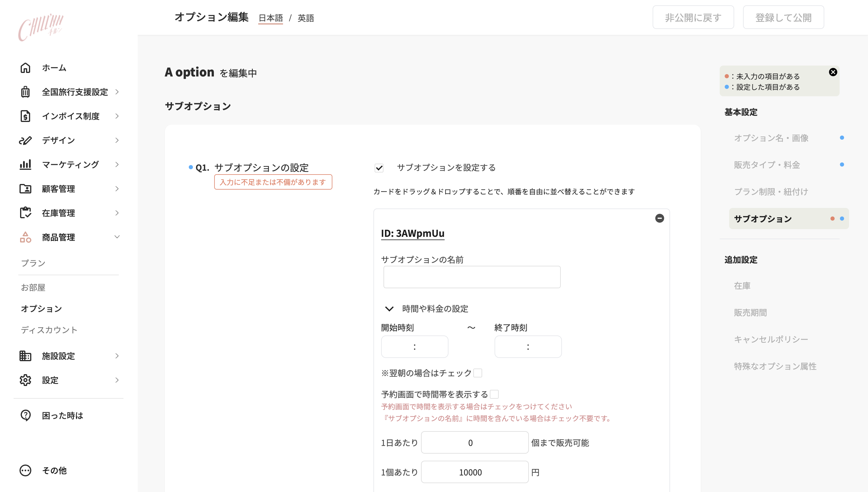The width and height of the screenshot is (868, 492).
Task: Select the マーケティング bar chart icon
Action: pos(25,164)
